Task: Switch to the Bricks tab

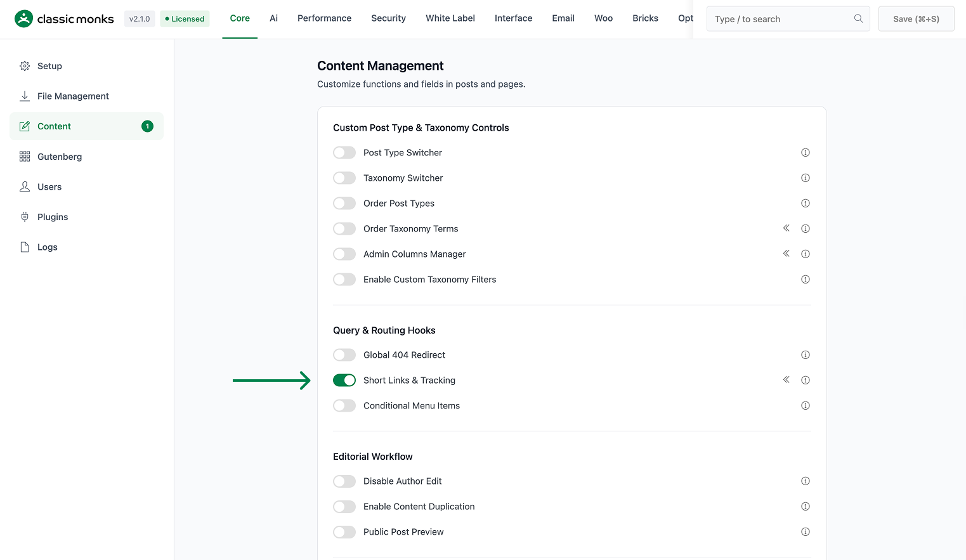Action: (645, 18)
